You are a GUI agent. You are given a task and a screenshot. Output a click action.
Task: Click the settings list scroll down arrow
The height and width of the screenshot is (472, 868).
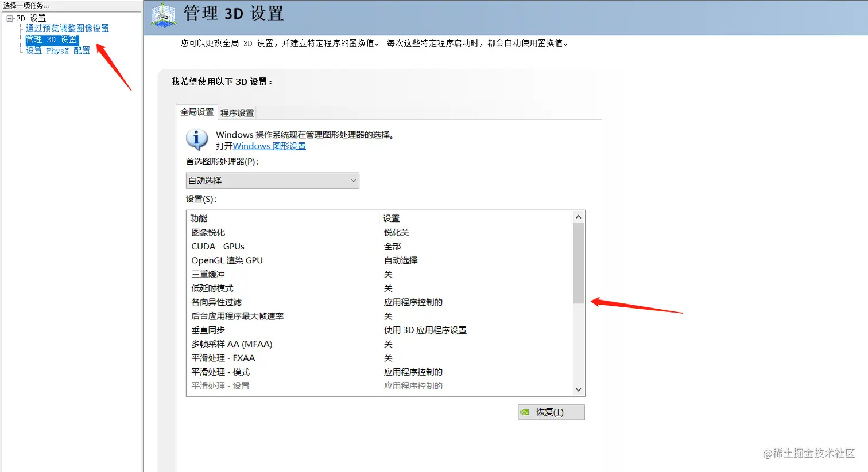pos(578,389)
